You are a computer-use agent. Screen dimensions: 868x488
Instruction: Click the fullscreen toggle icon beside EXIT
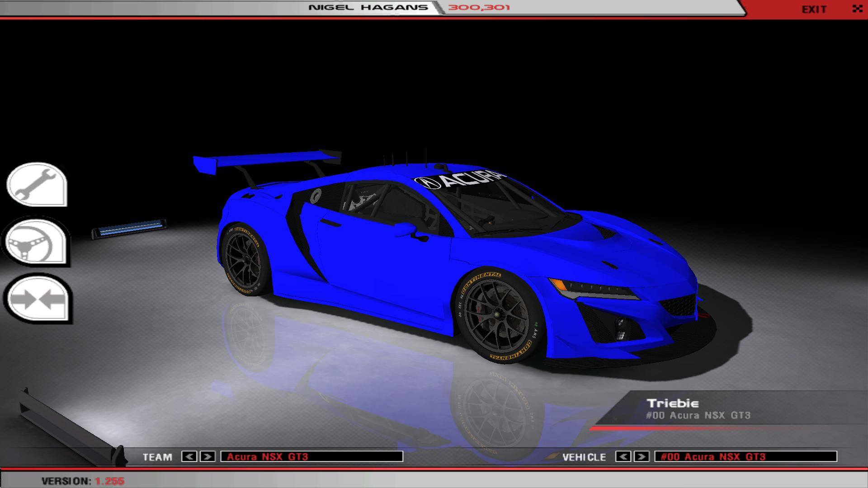(857, 9)
